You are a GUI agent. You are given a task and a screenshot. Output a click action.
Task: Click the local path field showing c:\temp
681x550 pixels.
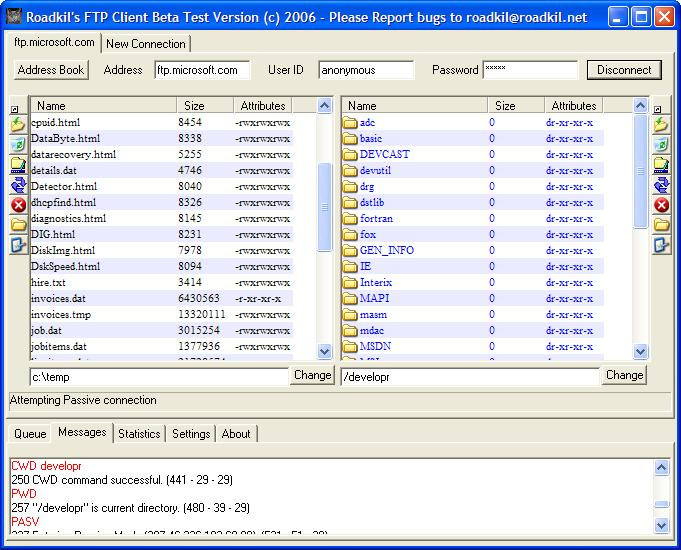(159, 376)
